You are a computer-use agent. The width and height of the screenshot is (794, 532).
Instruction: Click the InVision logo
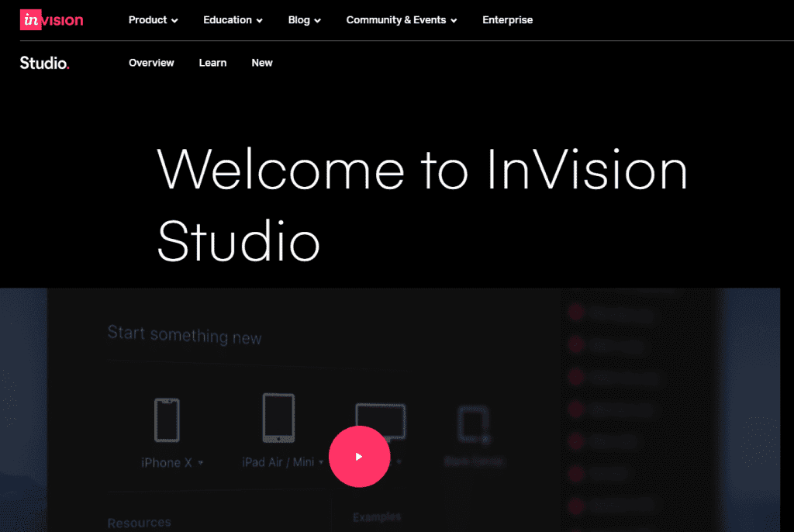tap(51, 20)
